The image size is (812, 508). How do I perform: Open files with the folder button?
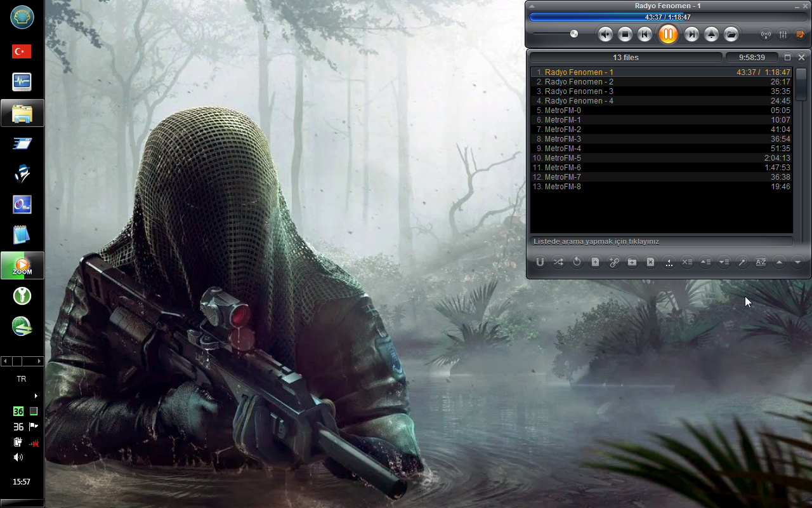[x=731, y=34]
